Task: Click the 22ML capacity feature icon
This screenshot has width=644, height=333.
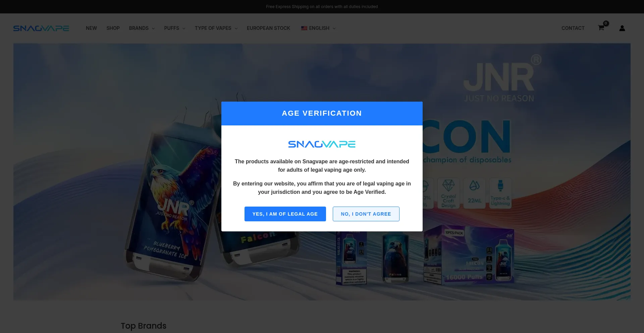Action: click(x=475, y=193)
